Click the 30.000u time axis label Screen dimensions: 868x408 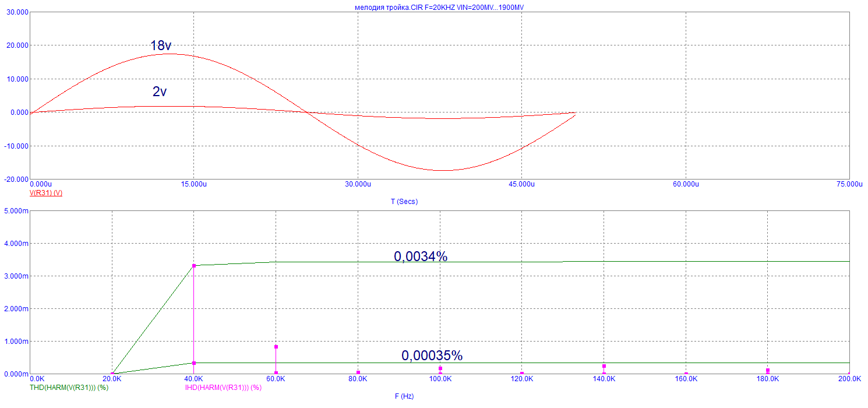coord(358,184)
